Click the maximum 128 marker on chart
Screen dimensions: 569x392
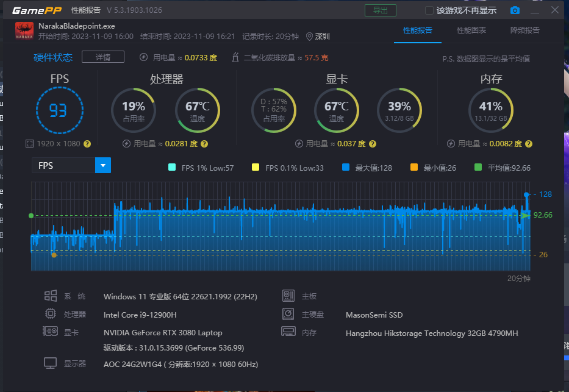coord(526,194)
